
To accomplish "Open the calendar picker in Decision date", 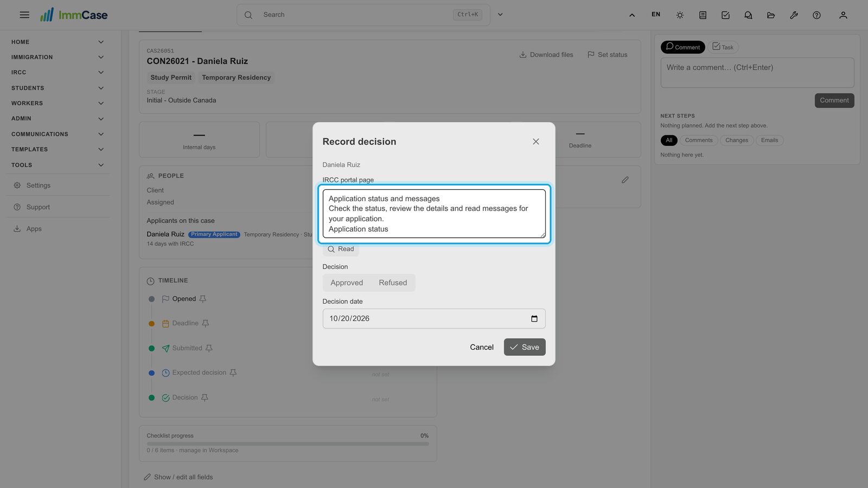I will 534,318.
